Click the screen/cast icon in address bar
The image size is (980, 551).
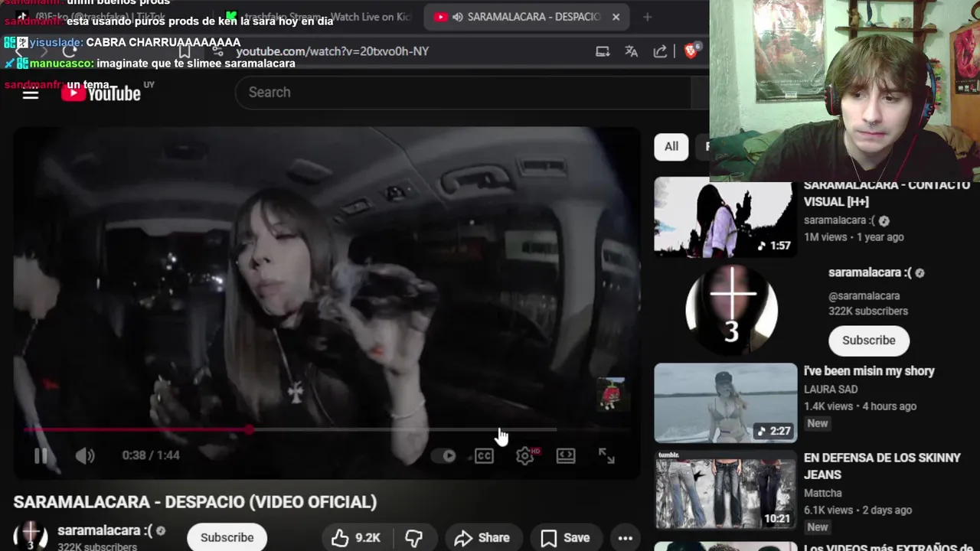603,51
